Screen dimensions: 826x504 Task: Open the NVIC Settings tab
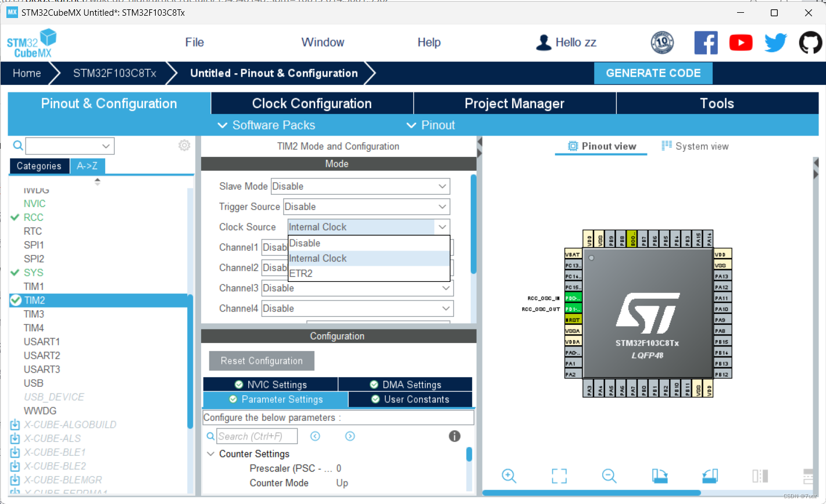pos(270,384)
